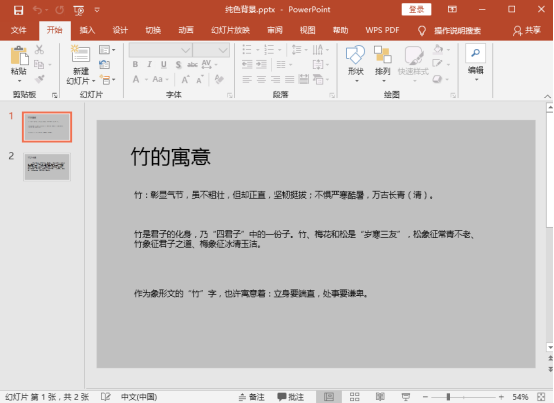Start slideshow from status bar icon
554x403 pixels.
pyautogui.click(x=406, y=397)
